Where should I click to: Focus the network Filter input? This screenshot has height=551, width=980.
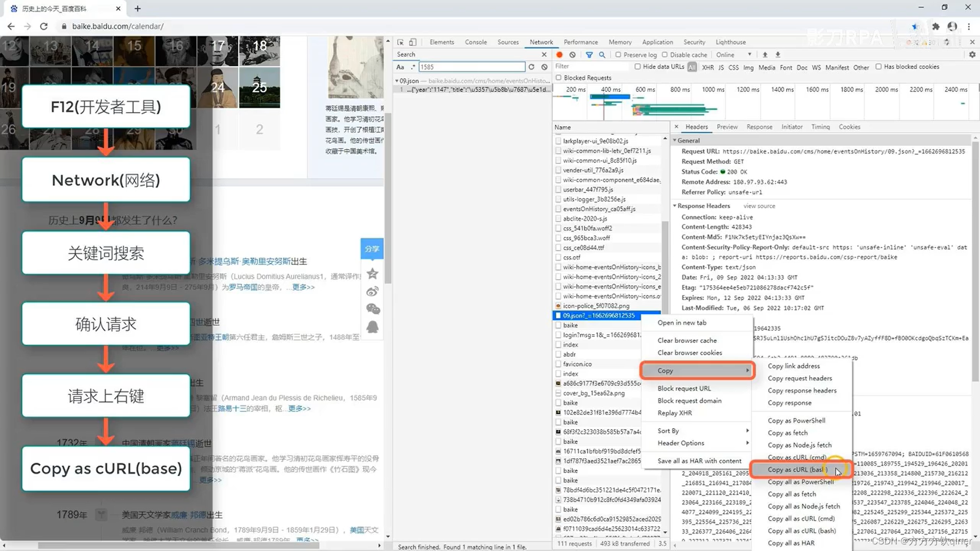pos(592,66)
